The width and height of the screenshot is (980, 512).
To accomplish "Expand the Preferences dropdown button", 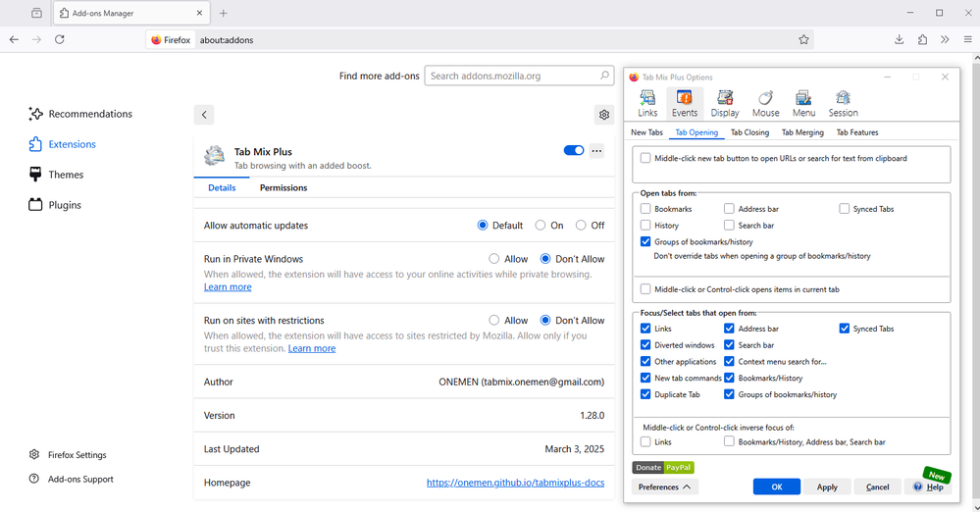I will pyautogui.click(x=665, y=487).
